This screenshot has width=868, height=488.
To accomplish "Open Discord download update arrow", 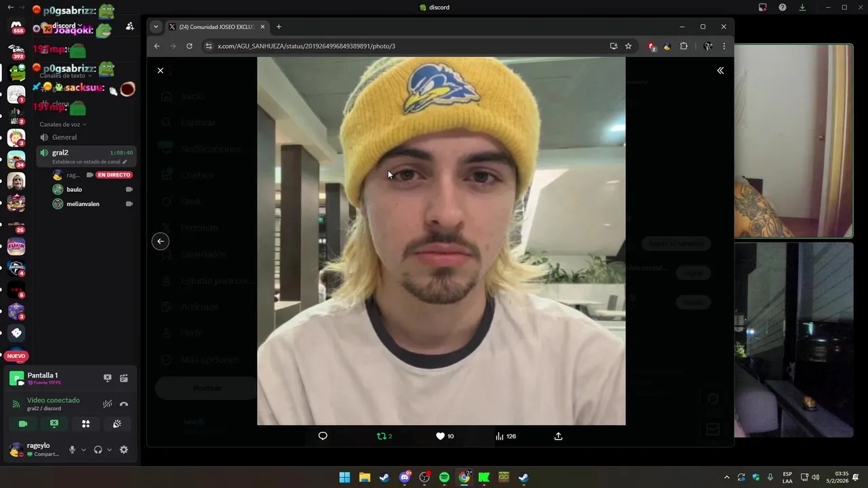I will (x=802, y=7).
